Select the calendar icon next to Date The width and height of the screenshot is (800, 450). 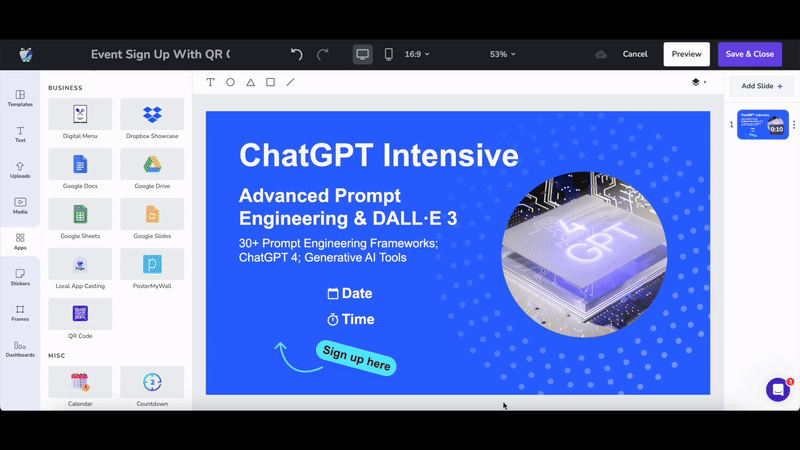[x=333, y=293]
